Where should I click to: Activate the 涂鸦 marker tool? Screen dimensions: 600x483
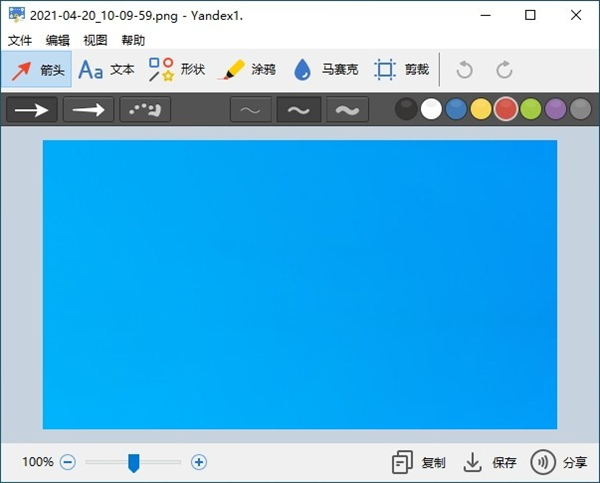pos(247,70)
